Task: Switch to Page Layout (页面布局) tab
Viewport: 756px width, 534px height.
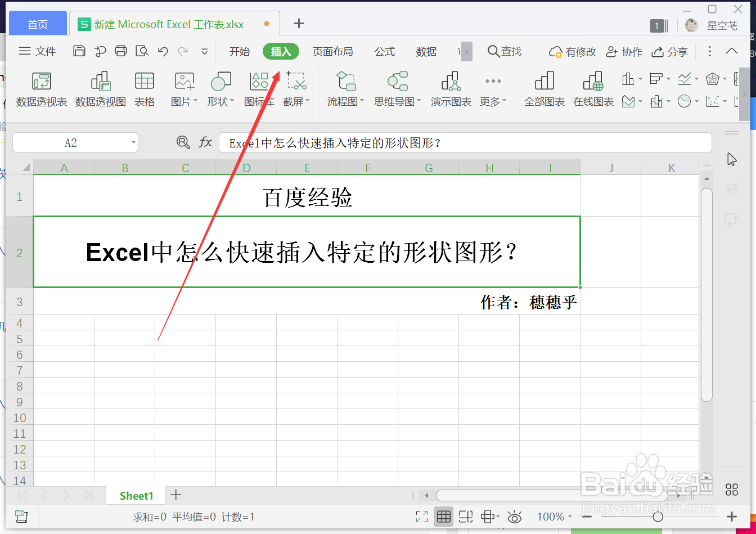Action: click(333, 51)
